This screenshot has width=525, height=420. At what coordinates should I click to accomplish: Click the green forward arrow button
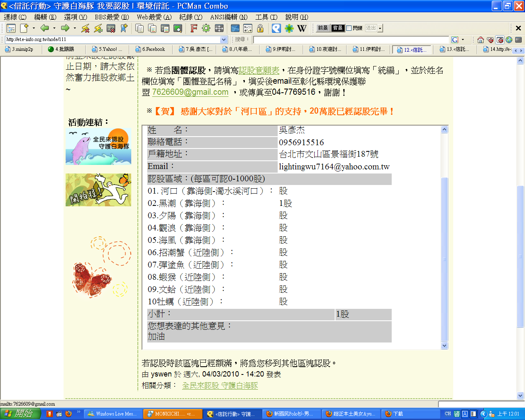tap(65, 28)
